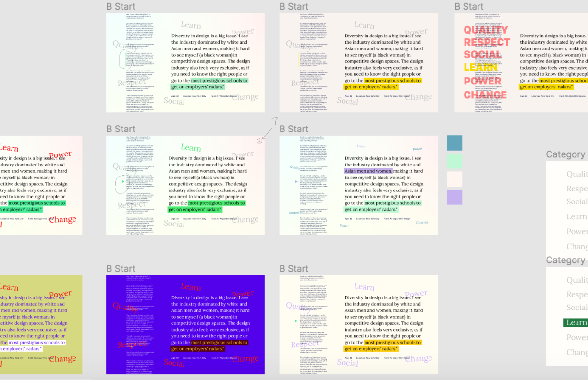Click the small blue Social word

point(344,226)
